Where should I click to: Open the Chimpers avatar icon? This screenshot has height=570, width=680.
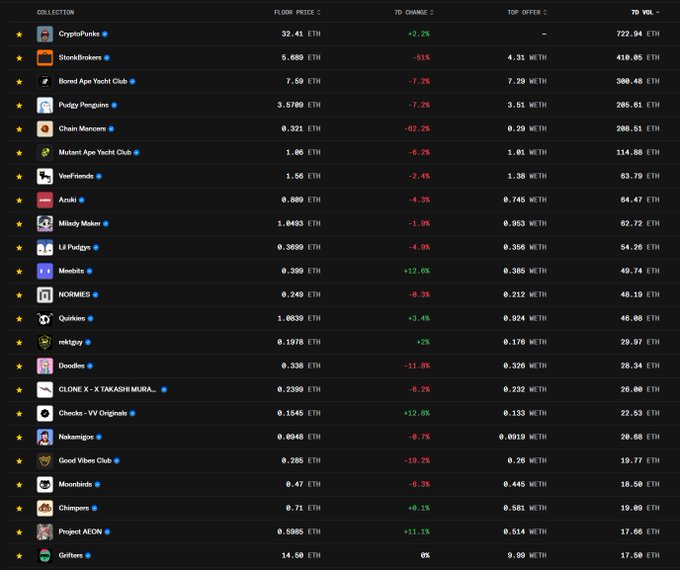point(45,508)
